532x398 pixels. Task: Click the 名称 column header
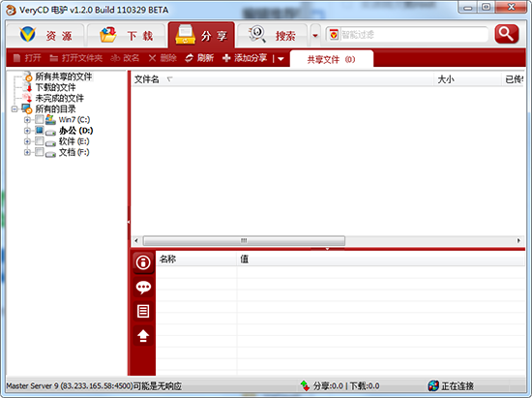click(x=196, y=260)
